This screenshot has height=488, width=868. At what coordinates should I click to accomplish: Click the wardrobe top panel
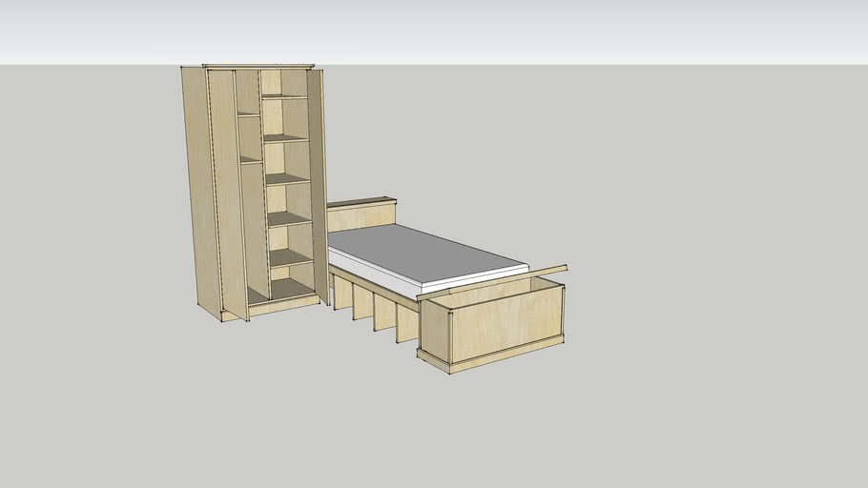[x=258, y=66]
